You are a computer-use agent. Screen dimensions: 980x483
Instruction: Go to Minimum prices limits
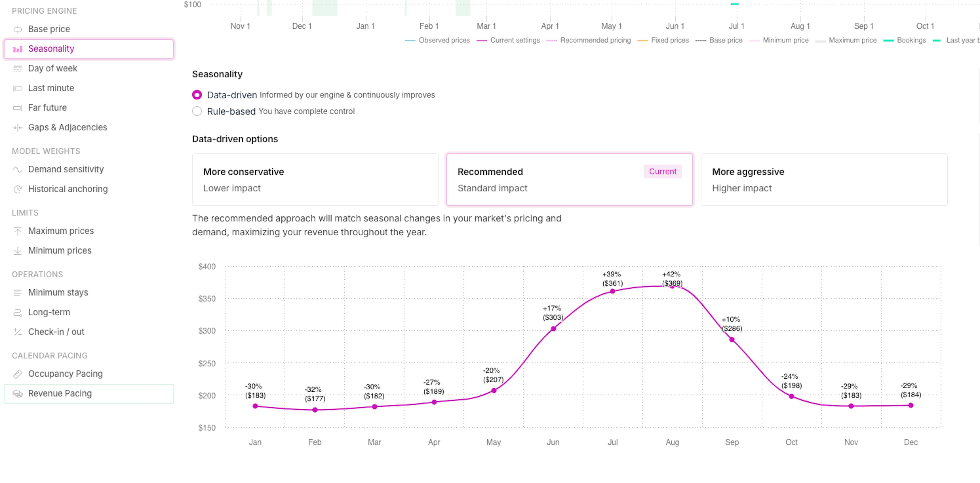point(89,251)
